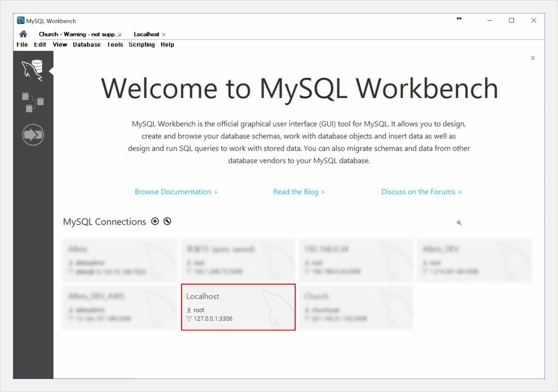Open the Edit menu

(40, 45)
